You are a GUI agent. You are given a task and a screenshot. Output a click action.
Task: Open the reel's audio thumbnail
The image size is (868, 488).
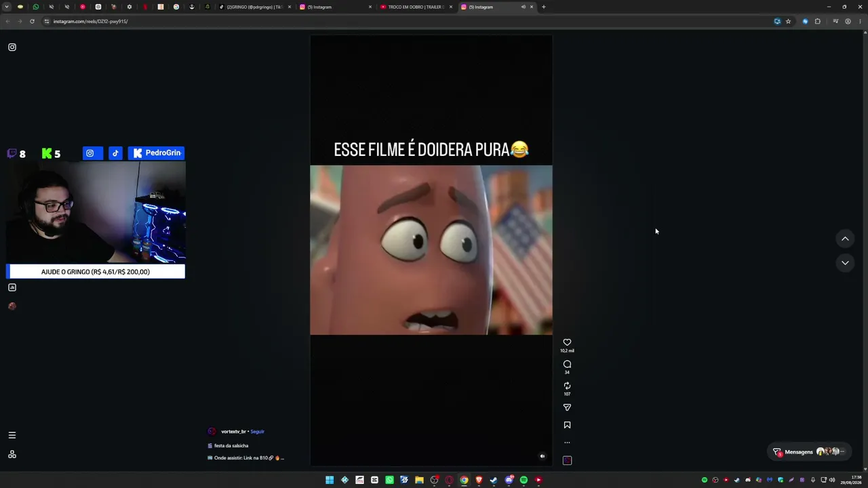(x=567, y=460)
